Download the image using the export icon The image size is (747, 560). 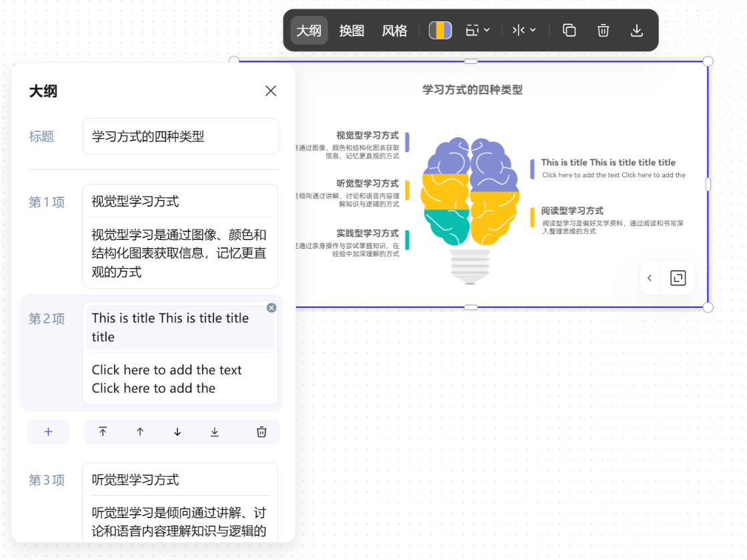[636, 30]
